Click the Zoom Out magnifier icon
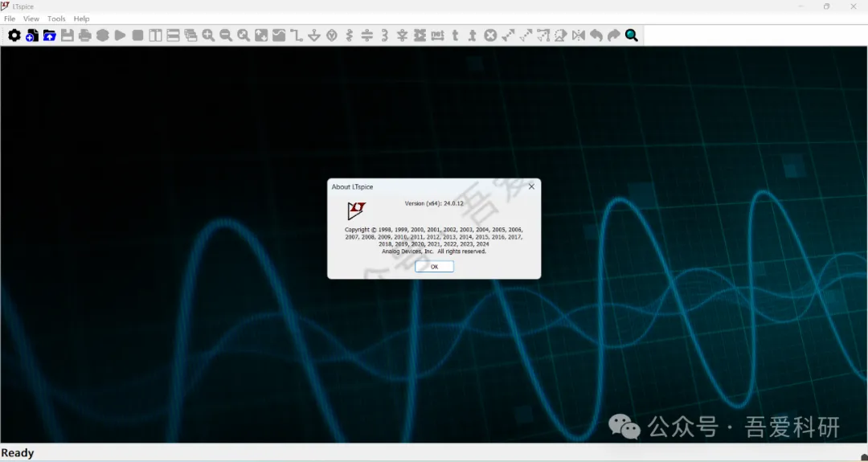The height and width of the screenshot is (462, 868). 226,35
